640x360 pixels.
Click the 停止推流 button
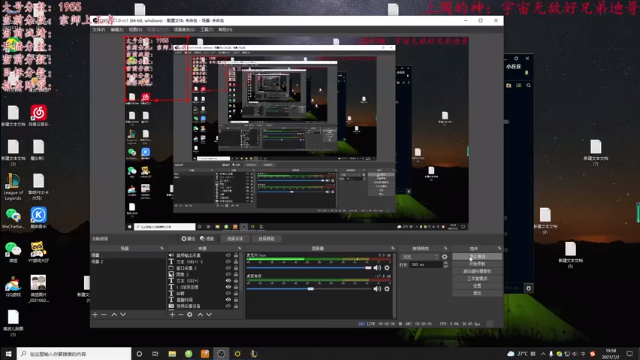477,257
